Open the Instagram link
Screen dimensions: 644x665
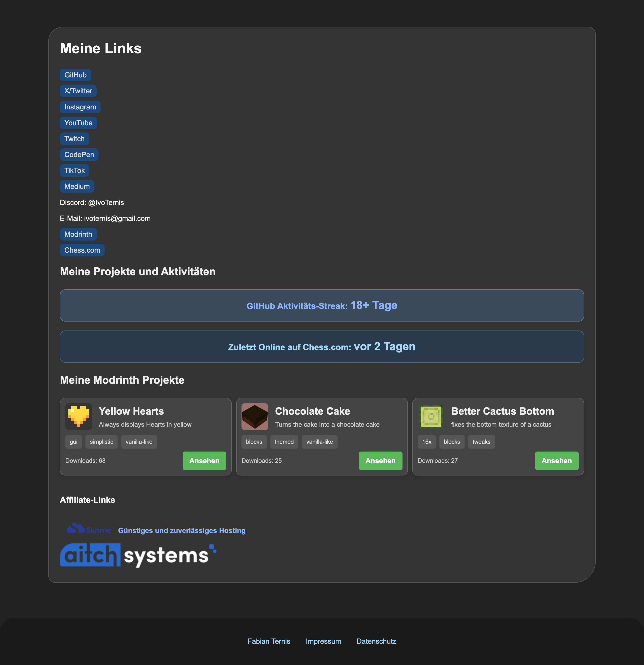80,107
